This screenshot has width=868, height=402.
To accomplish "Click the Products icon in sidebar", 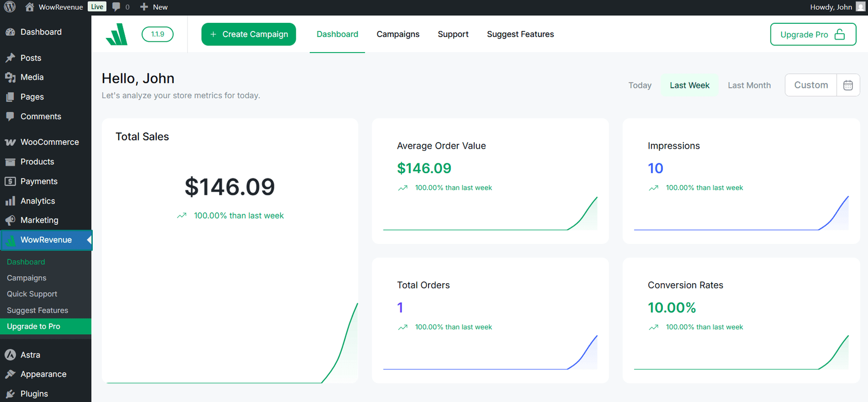I will tap(10, 162).
